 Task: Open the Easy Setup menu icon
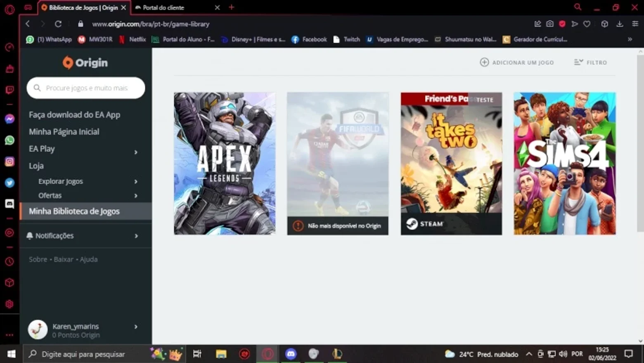click(635, 24)
